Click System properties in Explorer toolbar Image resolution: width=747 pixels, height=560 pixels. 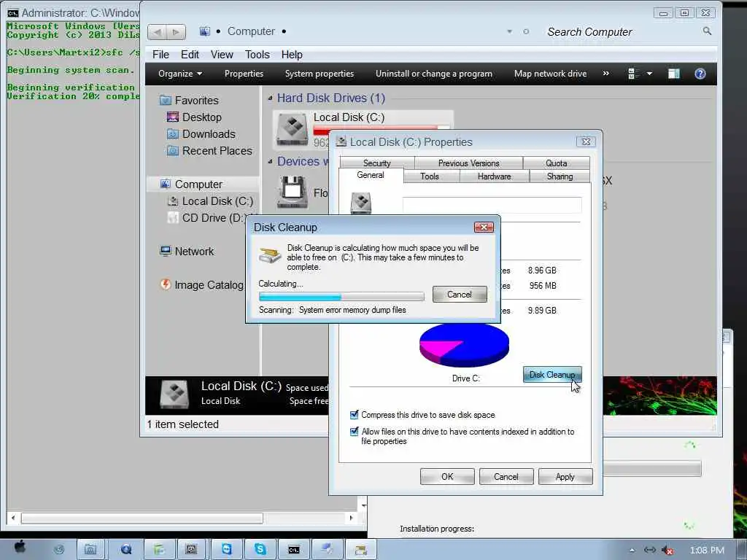320,74
